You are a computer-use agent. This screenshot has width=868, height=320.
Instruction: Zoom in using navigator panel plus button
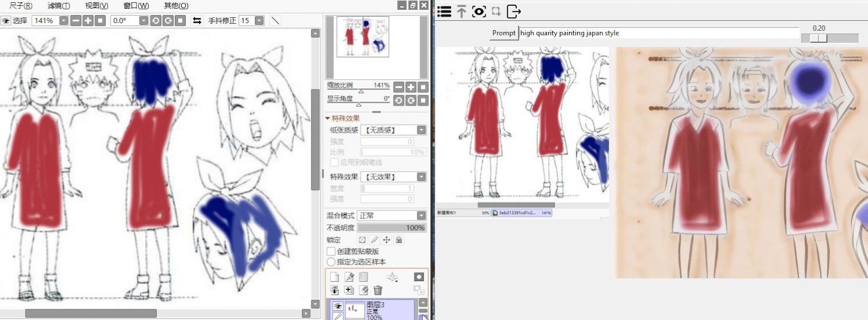(411, 87)
